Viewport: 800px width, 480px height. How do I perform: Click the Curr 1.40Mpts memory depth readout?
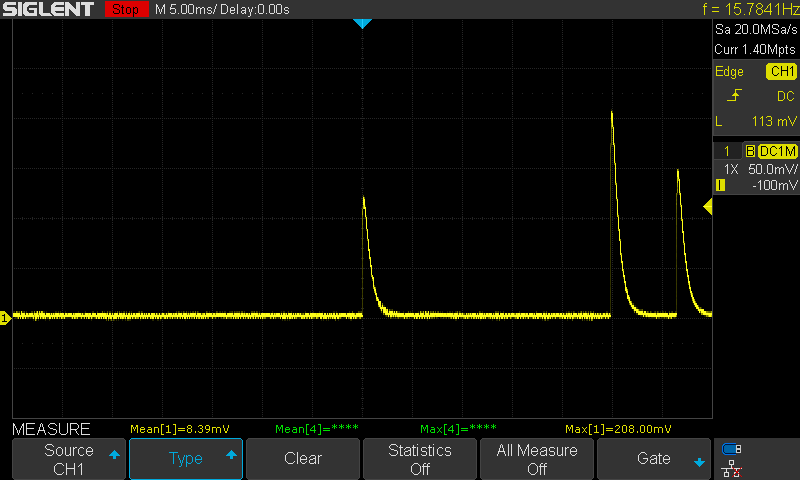click(755, 49)
